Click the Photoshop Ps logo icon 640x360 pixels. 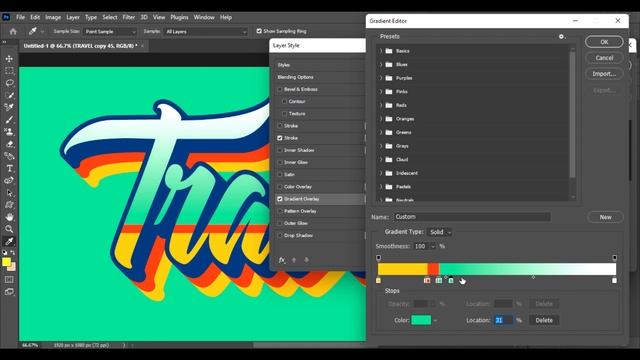point(6,17)
